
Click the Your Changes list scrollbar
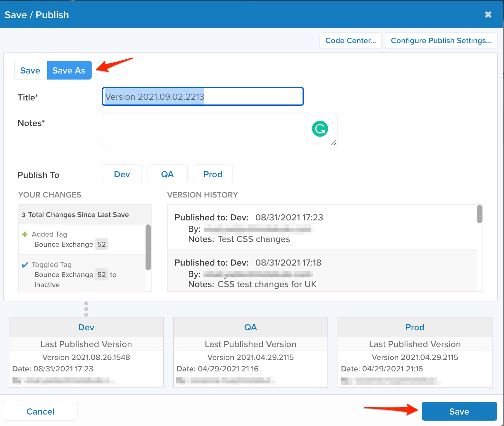(x=148, y=247)
